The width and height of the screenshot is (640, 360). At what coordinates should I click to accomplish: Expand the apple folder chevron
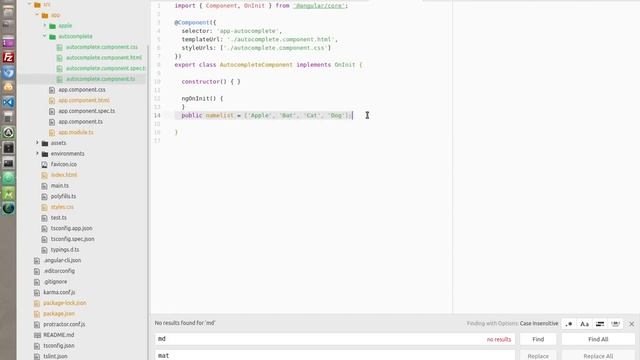44,25
